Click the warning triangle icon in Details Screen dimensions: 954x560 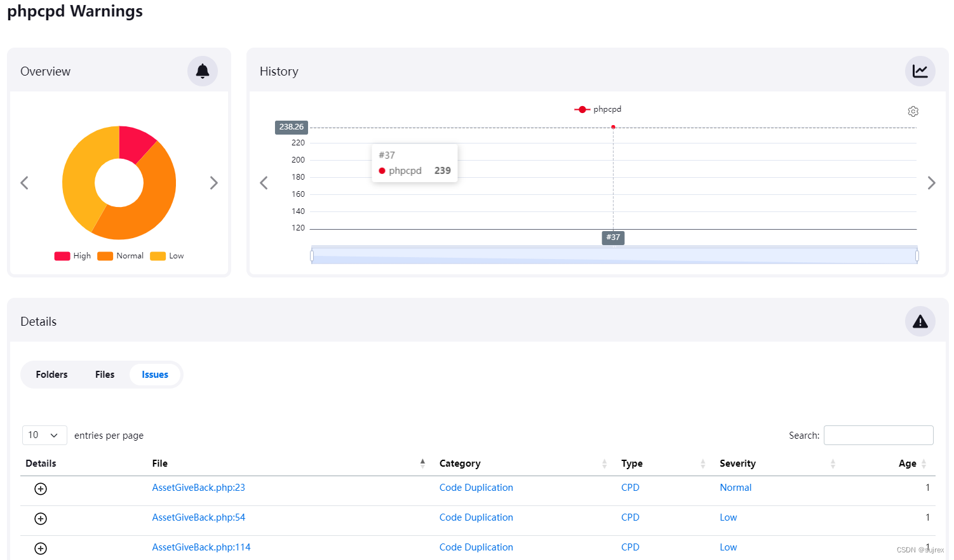[920, 321]
